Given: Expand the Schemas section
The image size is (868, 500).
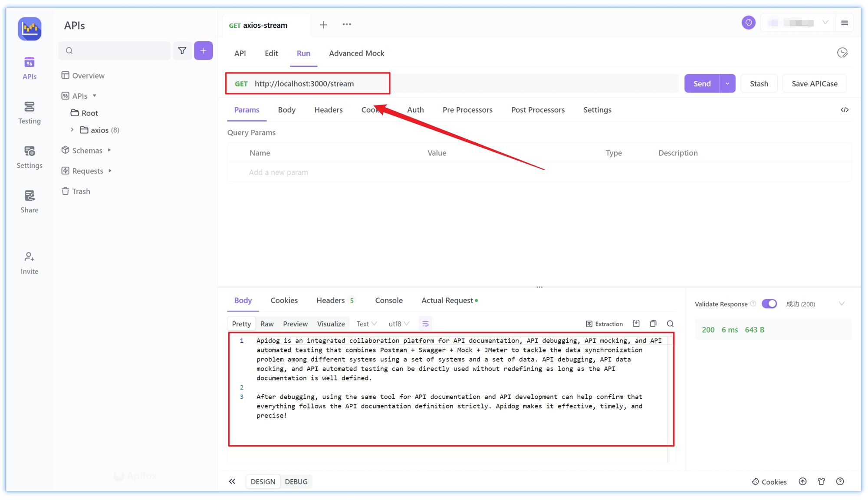Looking at the screenshot, I should 109,150.
